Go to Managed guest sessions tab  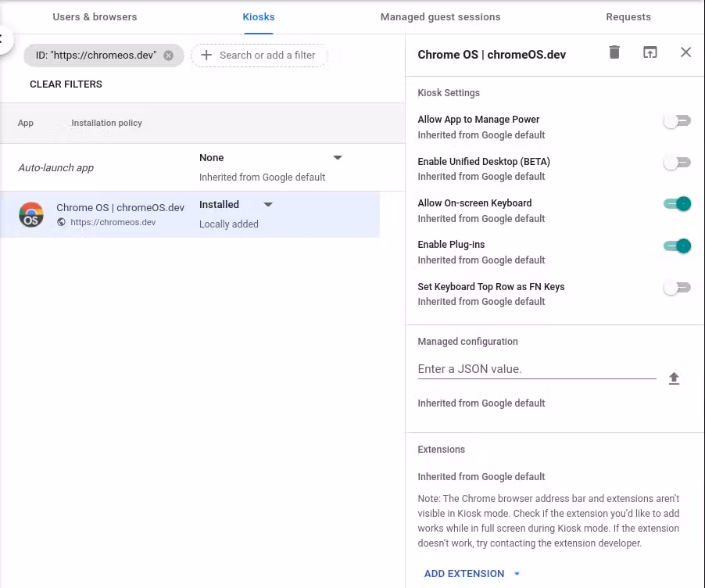440,16
